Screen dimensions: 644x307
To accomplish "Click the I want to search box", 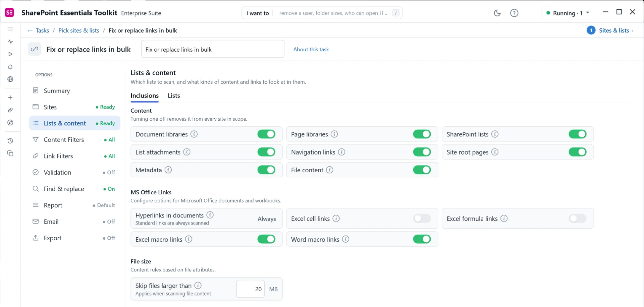I will [x=322, y=13].
